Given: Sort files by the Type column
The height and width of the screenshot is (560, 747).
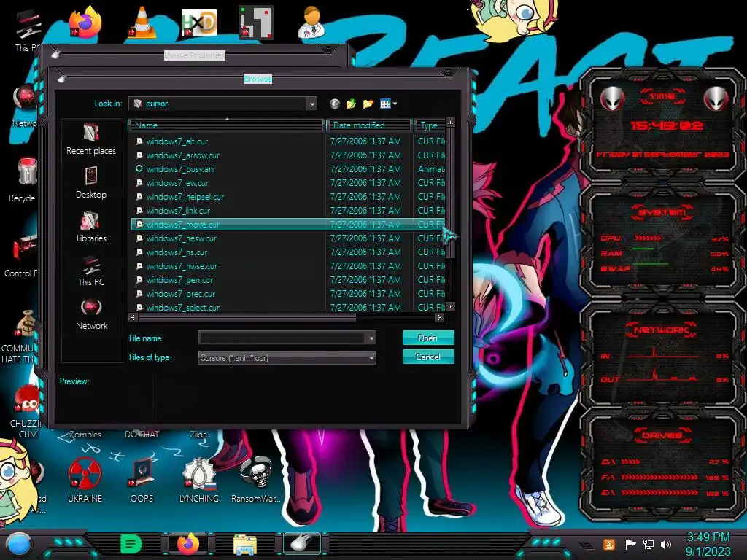Looking at the screenshot, I should 430,125.
